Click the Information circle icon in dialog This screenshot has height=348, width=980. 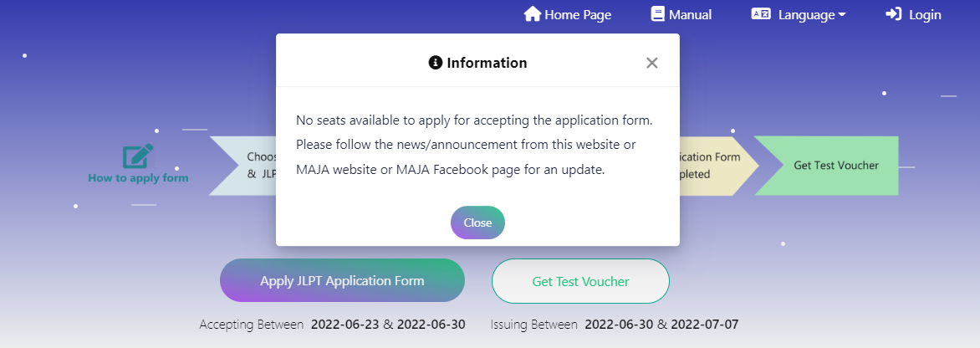tap(435, 63)
